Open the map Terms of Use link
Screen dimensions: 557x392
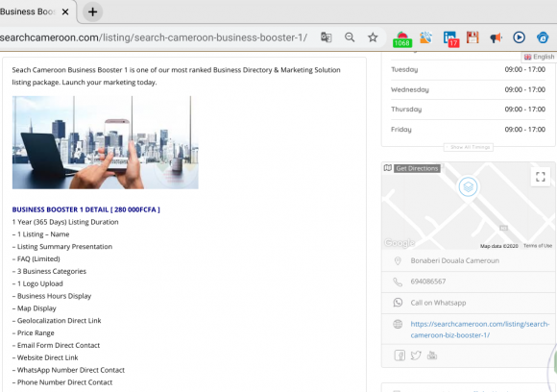tap(538, 246)
